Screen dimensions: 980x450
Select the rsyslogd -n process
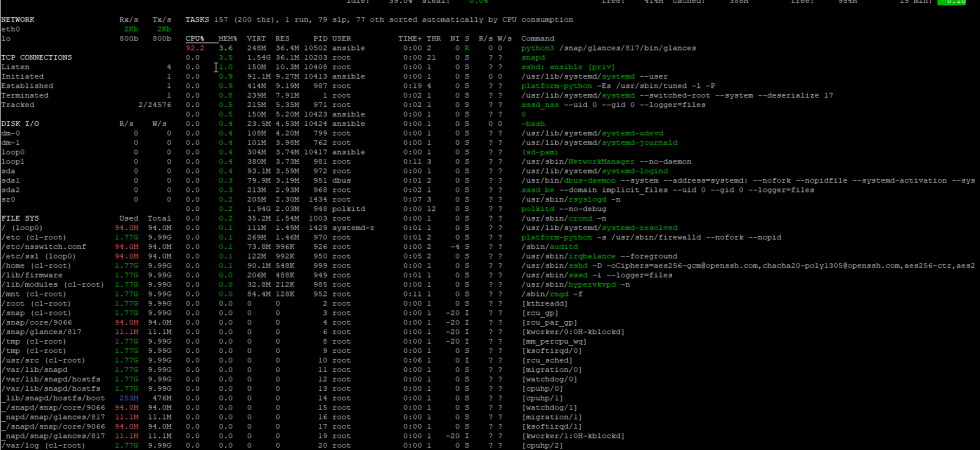tap(571, 199)
